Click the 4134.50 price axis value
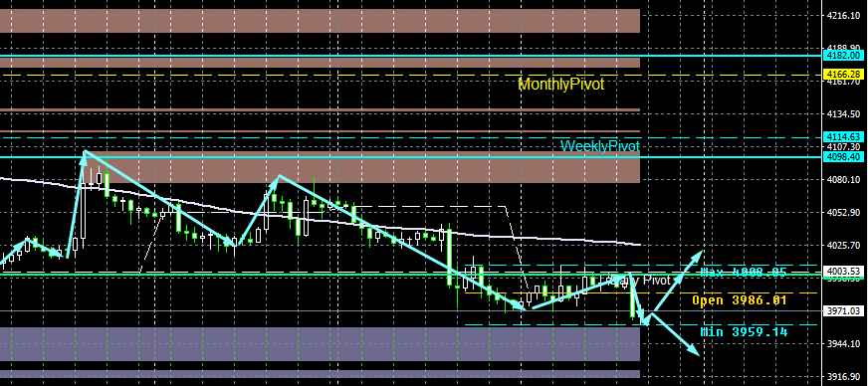 click(845, 114)
